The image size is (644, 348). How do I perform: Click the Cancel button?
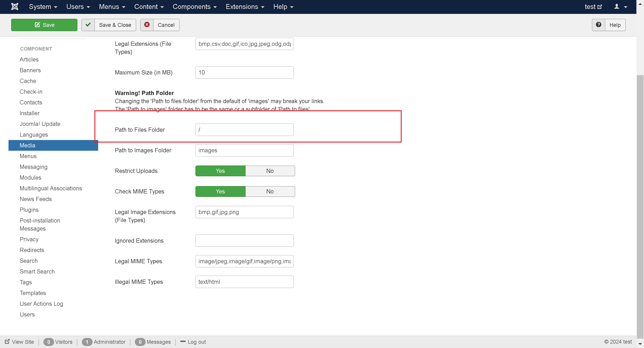pos(160,25)
